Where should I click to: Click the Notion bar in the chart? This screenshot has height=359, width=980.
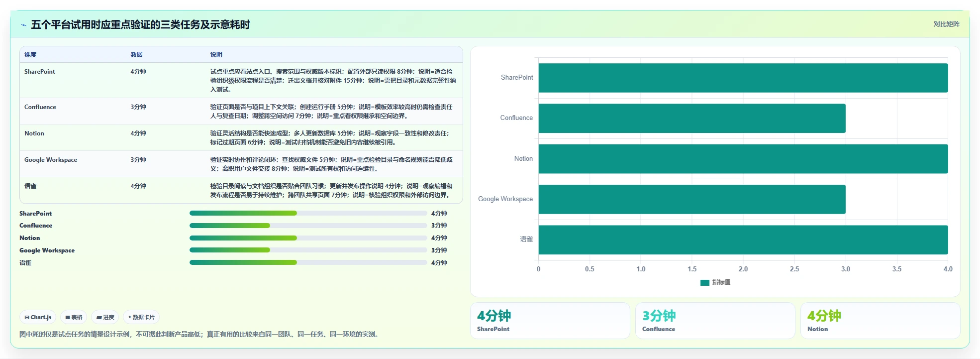tap(743, 159)
